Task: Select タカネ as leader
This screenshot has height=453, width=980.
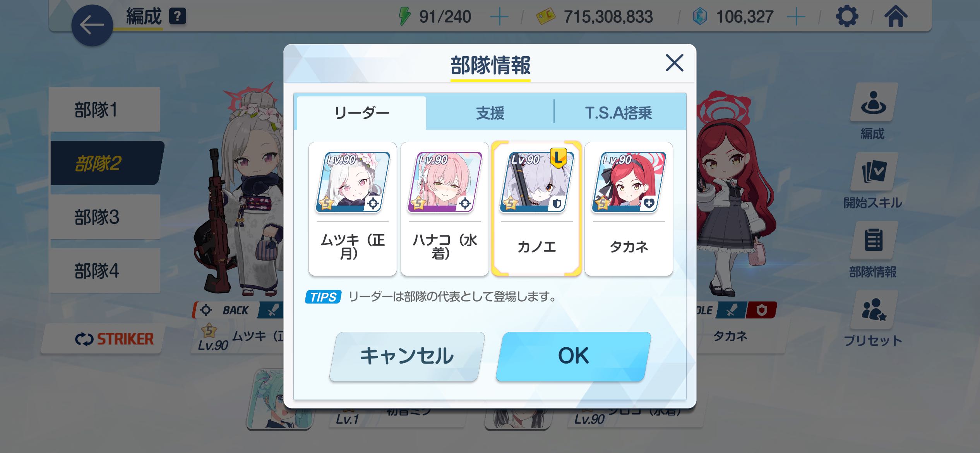Action: tap(629, 209)
